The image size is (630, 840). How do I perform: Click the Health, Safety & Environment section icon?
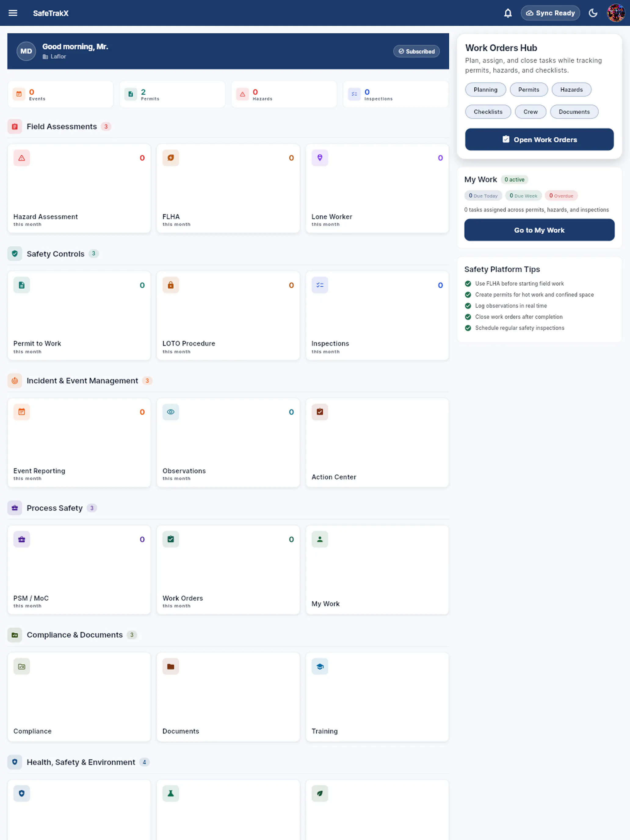click(15, 762)
